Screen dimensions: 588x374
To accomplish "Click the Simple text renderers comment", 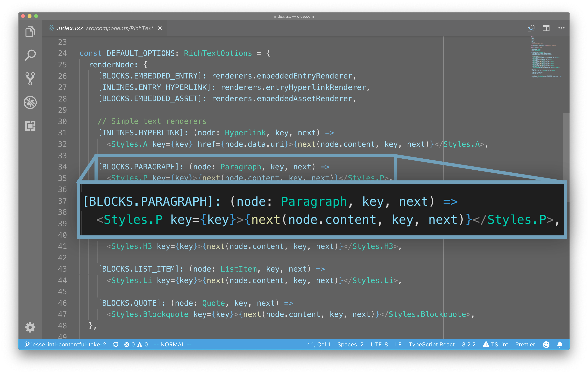I will tap(152, 121).
